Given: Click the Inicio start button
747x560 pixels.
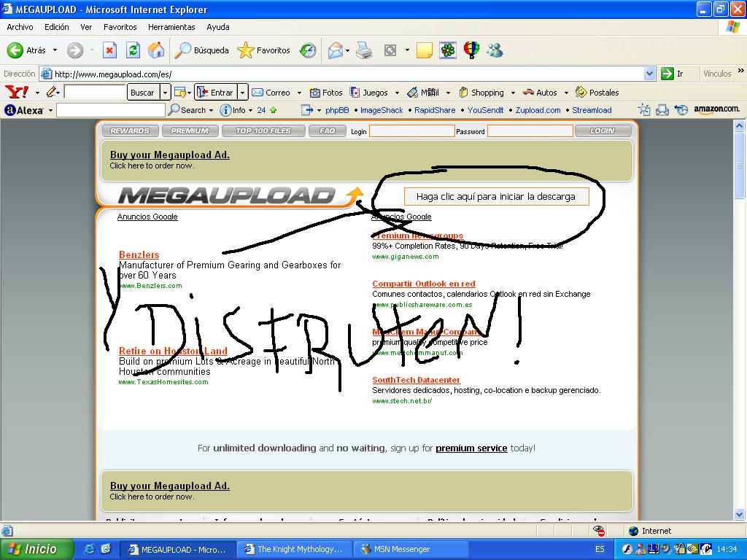Looking at the screenshot, I should 36,549.
